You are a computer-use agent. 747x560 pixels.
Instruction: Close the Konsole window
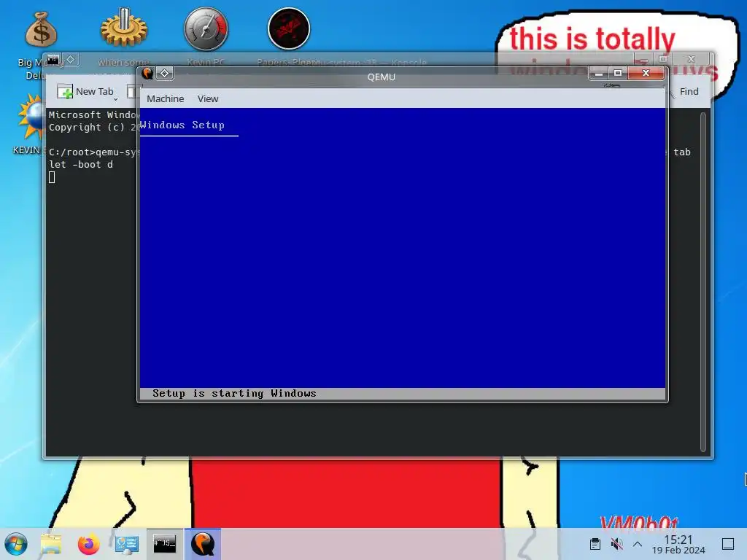click(x=692, y=59)
